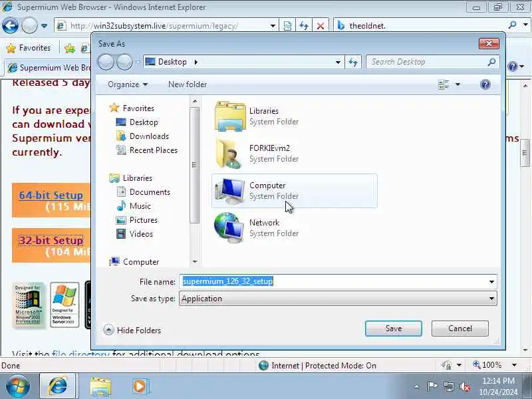
Task: Open the zoom level 100% dropdown
Action: 514,365
